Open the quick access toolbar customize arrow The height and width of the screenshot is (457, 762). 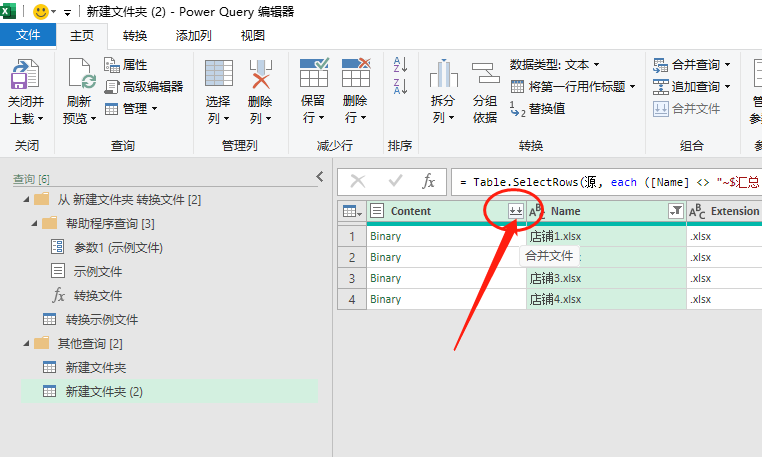pyautogui.click(x=68, y=12)
